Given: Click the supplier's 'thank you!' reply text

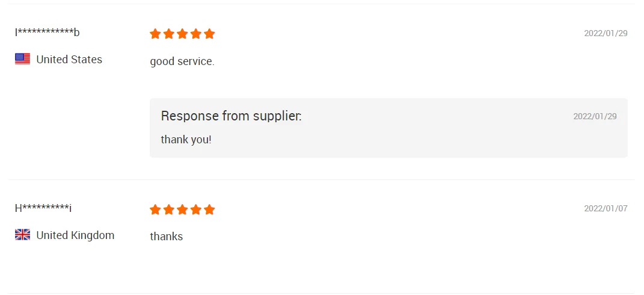Looking at the screenshot, I should tap(186, 140).
